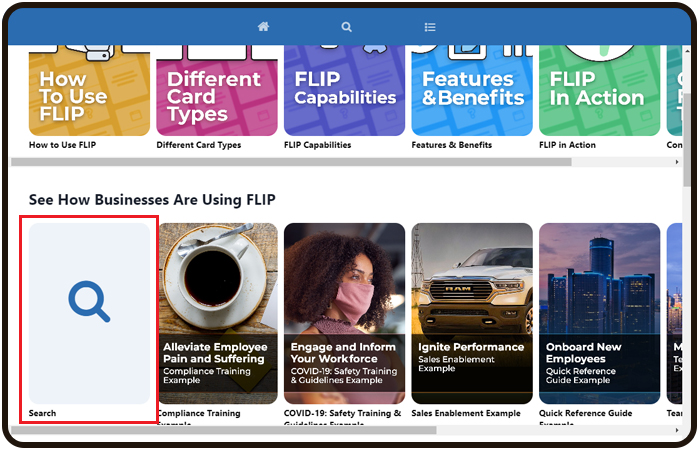Open Engage and Inform Your Workforce card
Screen dimensions: 700x450
pos(345,313)
